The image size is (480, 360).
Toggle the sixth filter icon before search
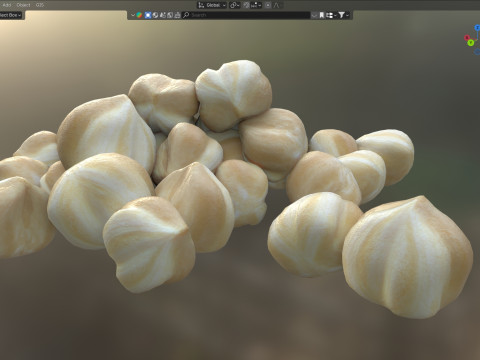tap(177, 15)
